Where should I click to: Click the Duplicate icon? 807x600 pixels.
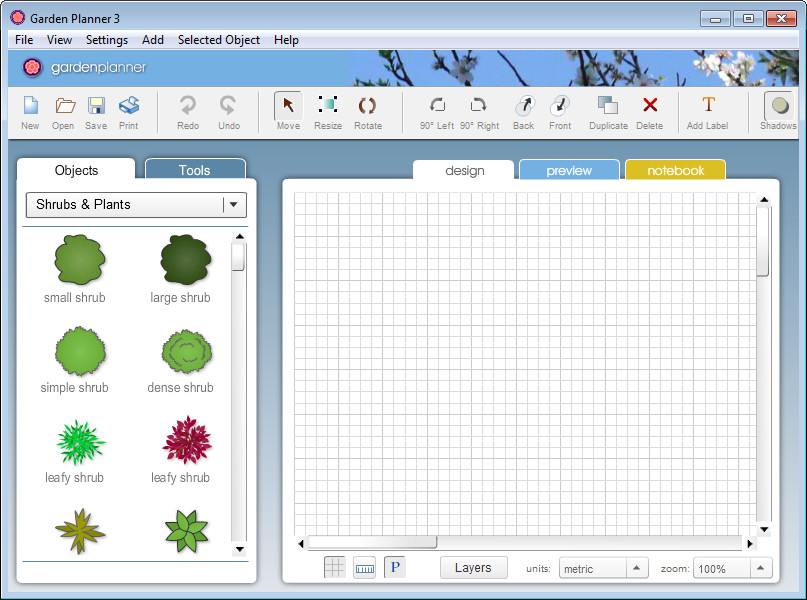[608, 106]
